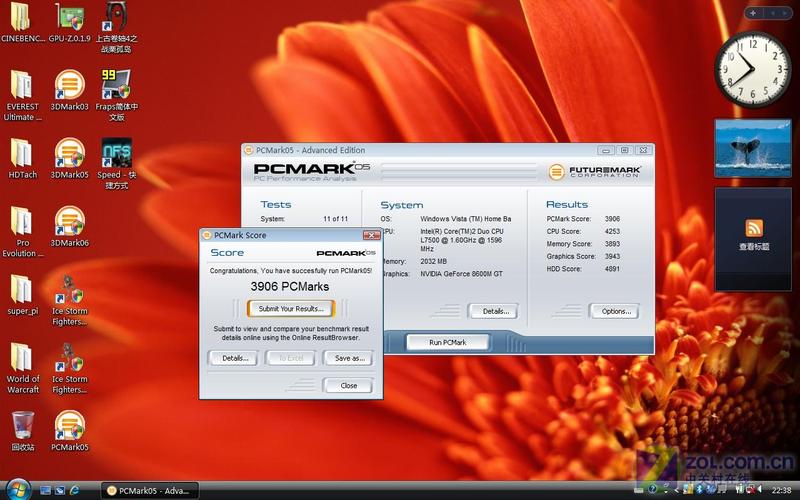The height and width of the screenshot is (500, 800).
Task: Click the analog clock gadget
Action: pyautogui.click(x=753, y=69)
